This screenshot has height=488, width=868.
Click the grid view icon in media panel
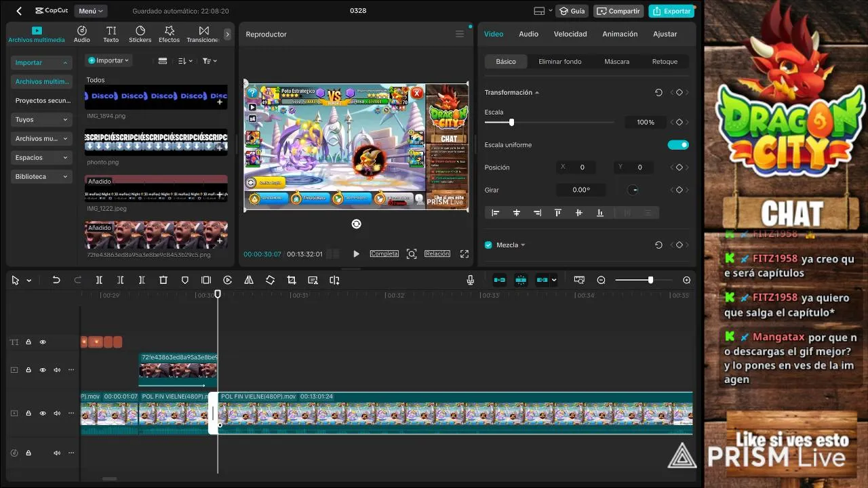point(163,60)
